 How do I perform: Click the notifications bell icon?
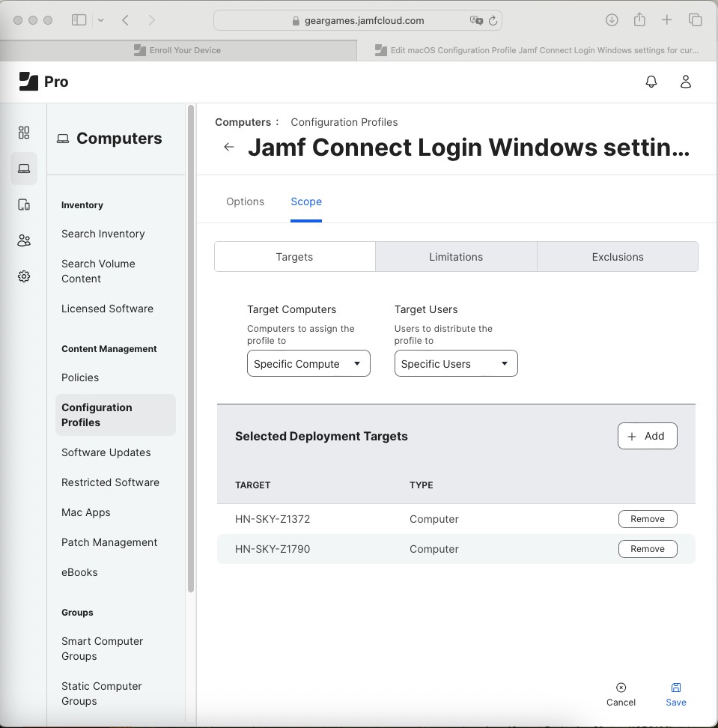(651, 82)
